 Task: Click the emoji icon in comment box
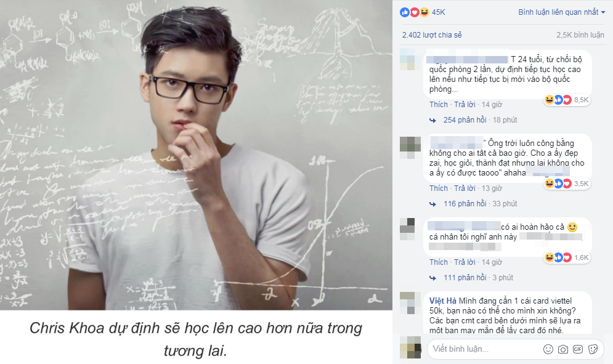[548, 349]
